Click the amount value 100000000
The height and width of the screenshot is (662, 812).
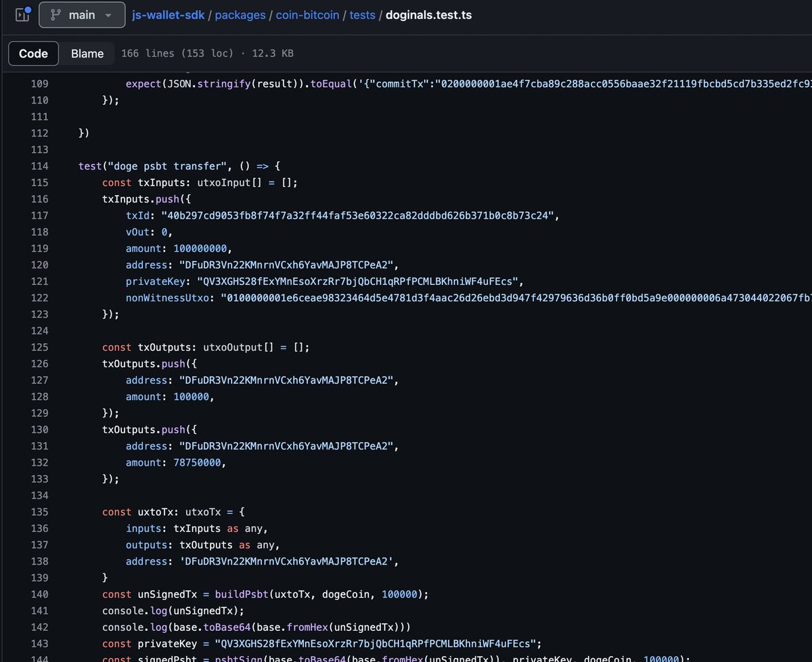click(x=200, y=248)
